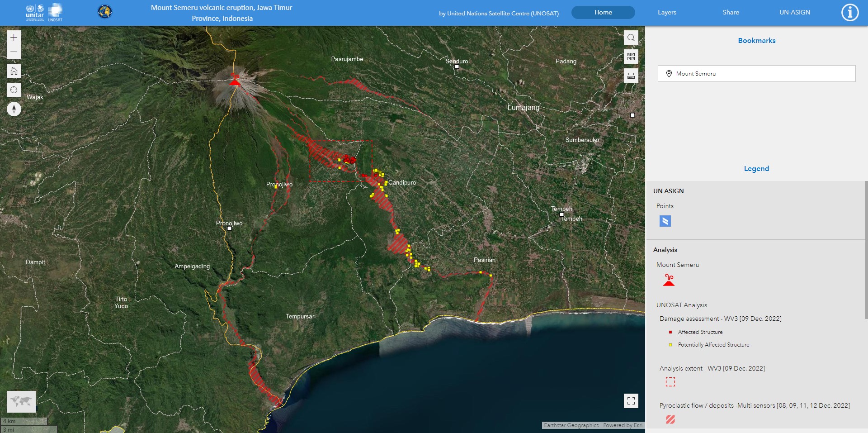Reset map orientation with the compass
This screenshot has width=868, height=433.
tap(14, 109)
